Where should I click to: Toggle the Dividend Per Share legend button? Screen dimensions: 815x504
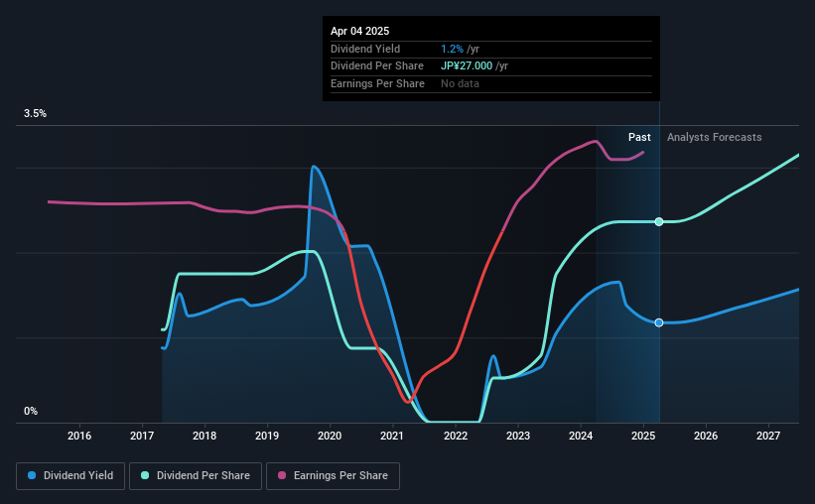coord(196,476)
